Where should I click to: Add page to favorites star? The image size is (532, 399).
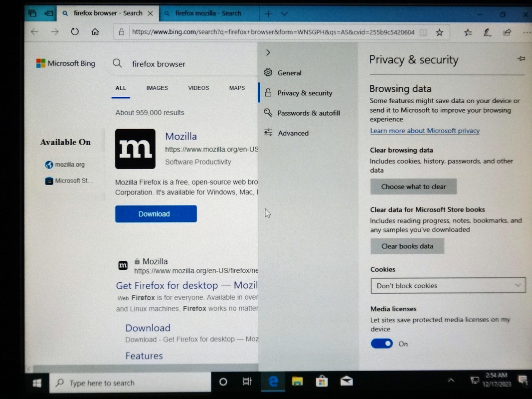point(440,32)
